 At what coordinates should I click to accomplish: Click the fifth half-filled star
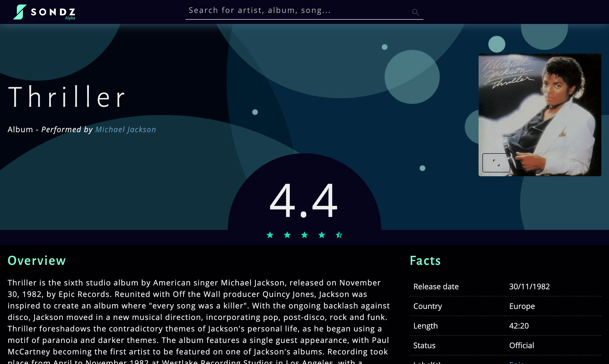pyautogui.click(x=339, y=235)
